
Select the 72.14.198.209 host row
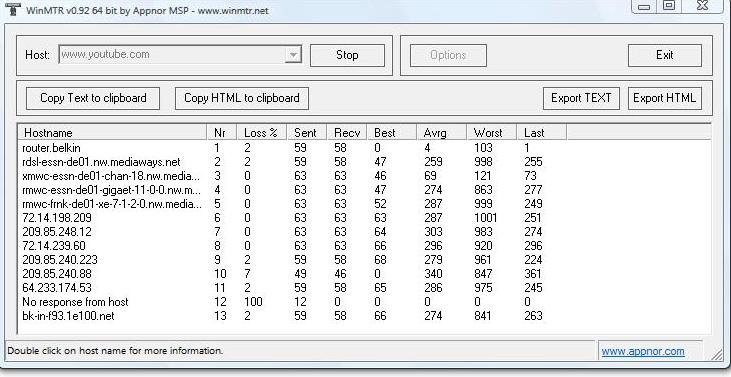pyautogui.click(x=365, y=218)
